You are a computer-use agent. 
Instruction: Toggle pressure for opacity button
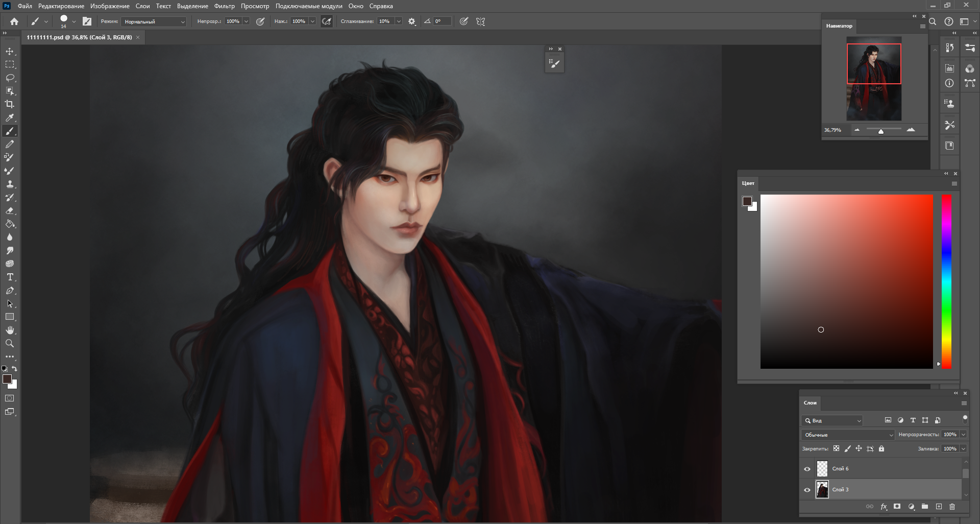pos(260,21)
